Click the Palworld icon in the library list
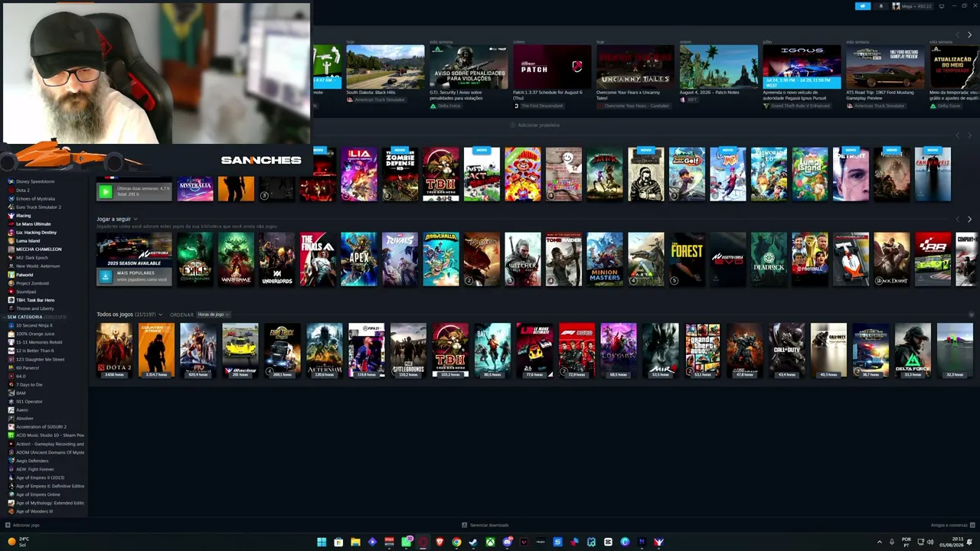980x551 pixels. click(x=11, y=275)
